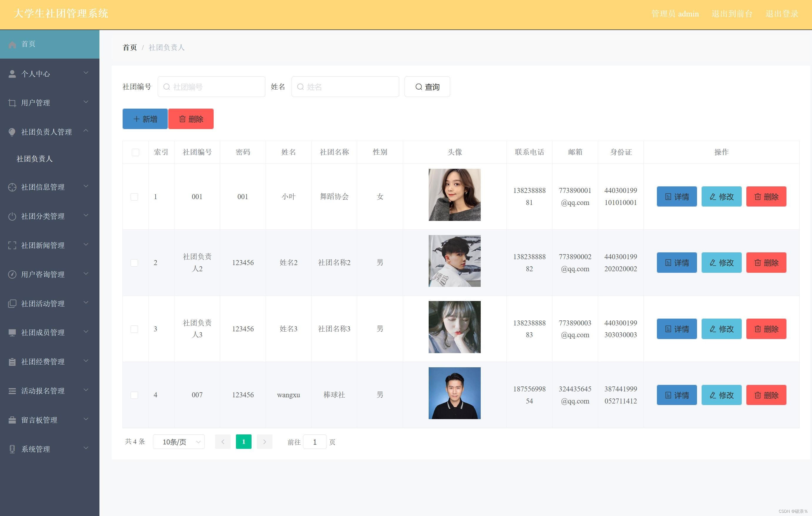Image resolution: width=812 pixels, height=516 pixels.
Task: Collapse the 社团负责人管理 menu chevron
Action: [86, 131]
